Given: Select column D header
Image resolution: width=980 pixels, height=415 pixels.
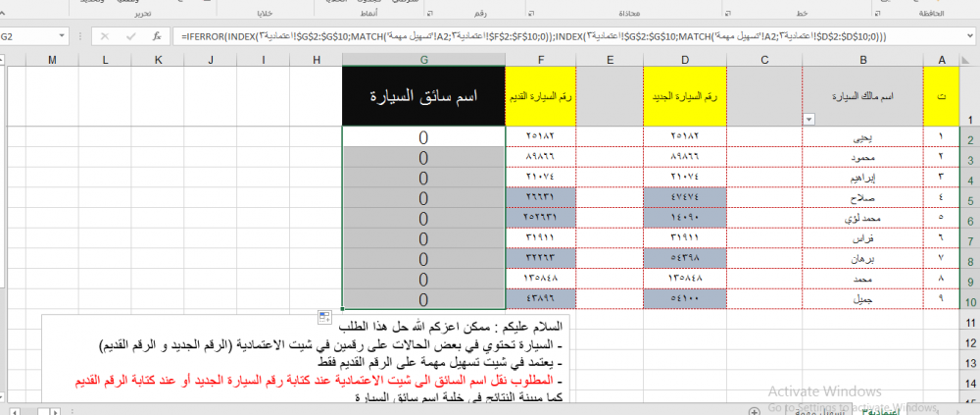Looking at the screenshot, I should click(x=686, y=60).
